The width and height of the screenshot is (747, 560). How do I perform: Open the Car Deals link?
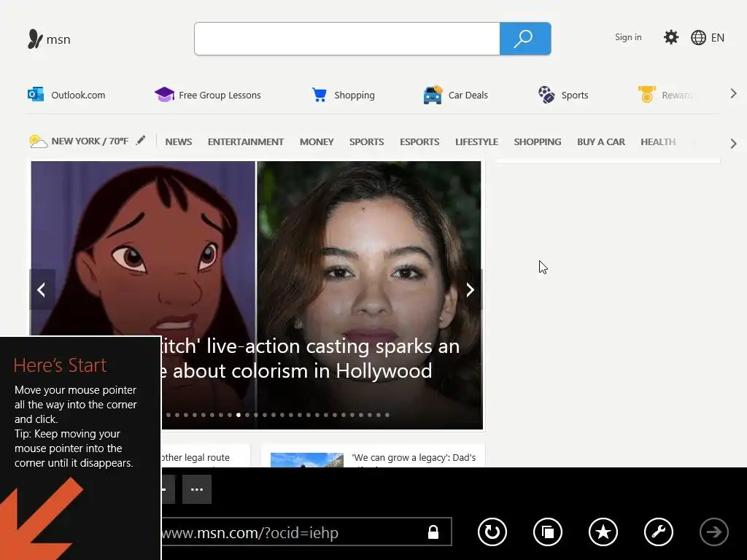click(x=468, y=96)
